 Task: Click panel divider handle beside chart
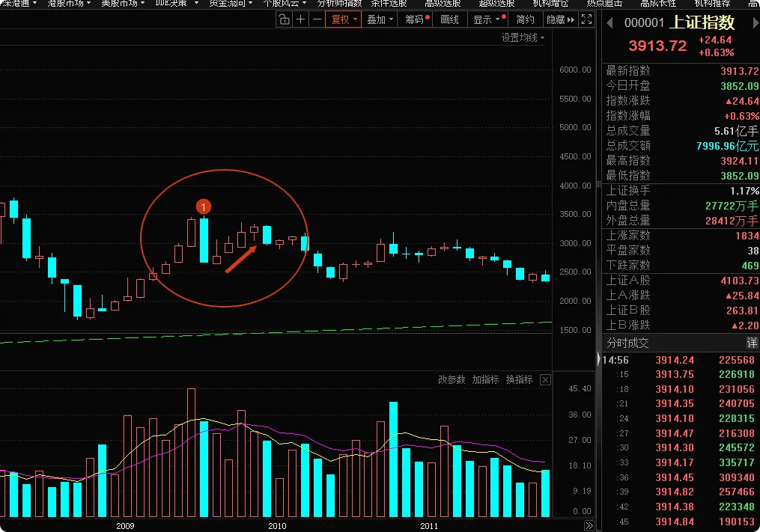pos(598,185)
